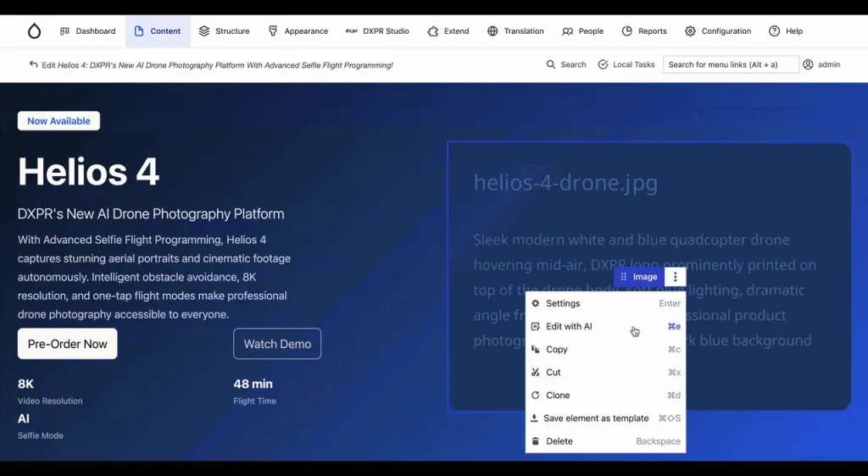
Task: Click the 8K stat value
Action: tap(25, 384)
